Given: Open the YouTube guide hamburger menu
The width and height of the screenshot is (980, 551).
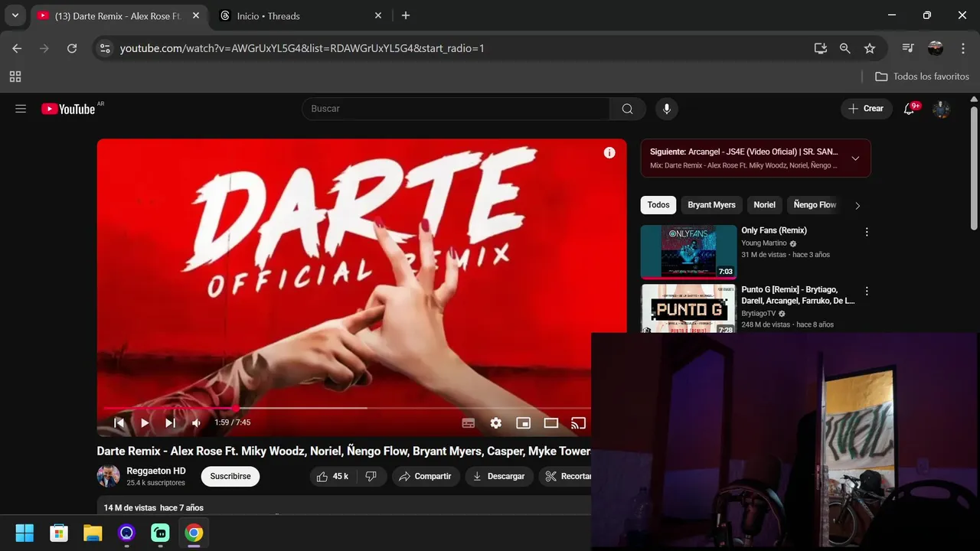Looking at the screenshot, I should point(21,109).
